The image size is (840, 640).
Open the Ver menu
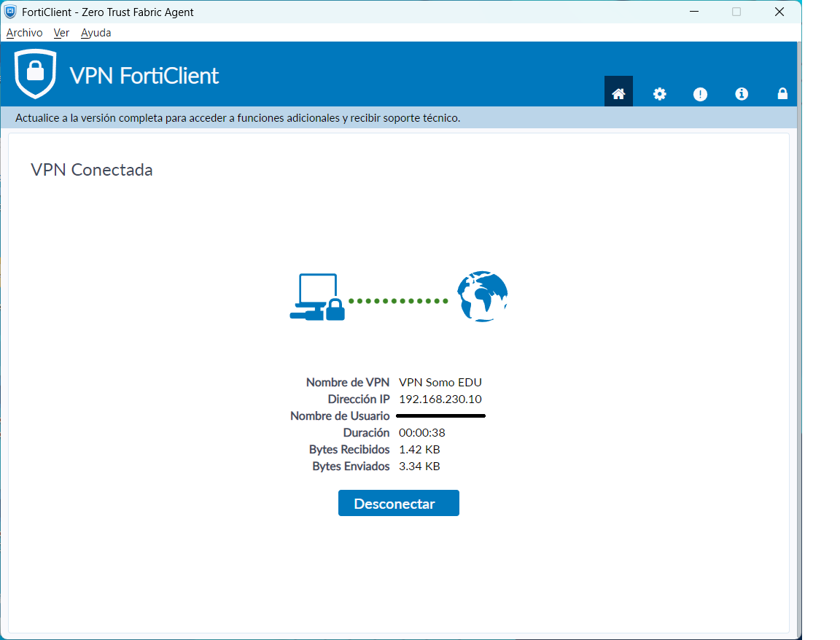[61, 33]
